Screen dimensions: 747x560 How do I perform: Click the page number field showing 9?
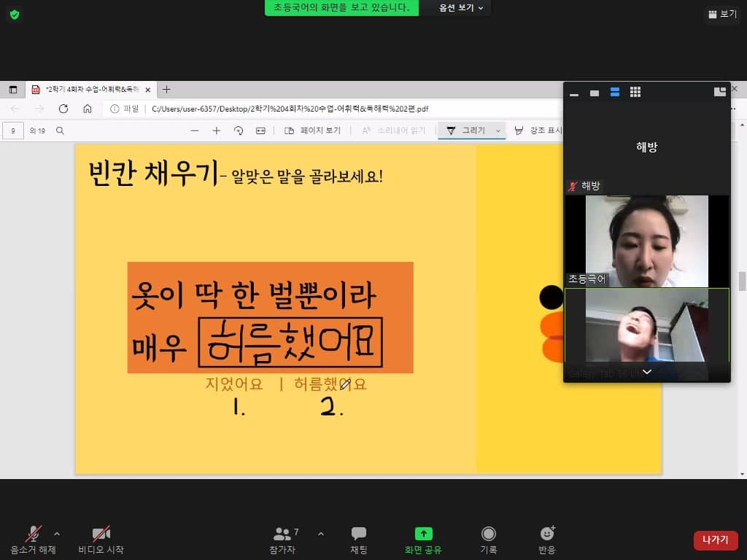click(13, 131)
